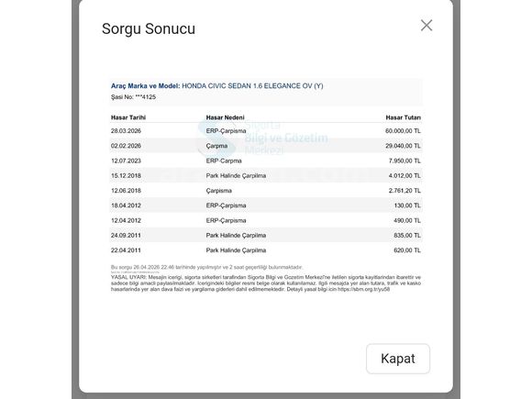The width and height of the screenshot is (532, 399).
Task: Click the Şasi No ***4125 text
Action: pyautogui.click(x=133, y=97)
